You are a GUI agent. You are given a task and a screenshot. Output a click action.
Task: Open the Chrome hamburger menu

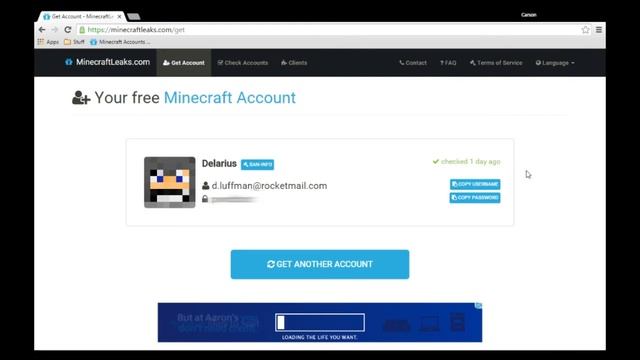click(599, 30)
